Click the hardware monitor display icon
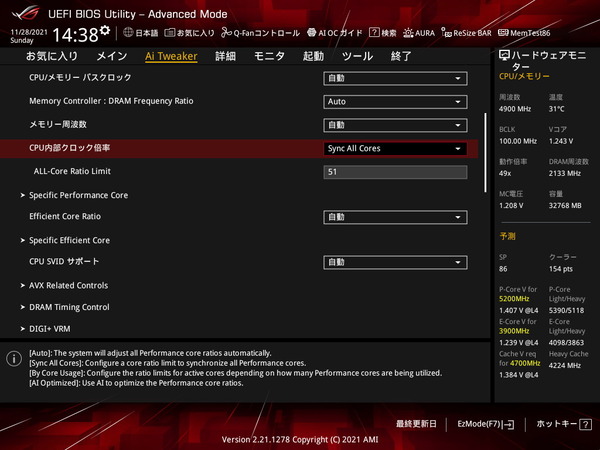 (x=504, y=55)
